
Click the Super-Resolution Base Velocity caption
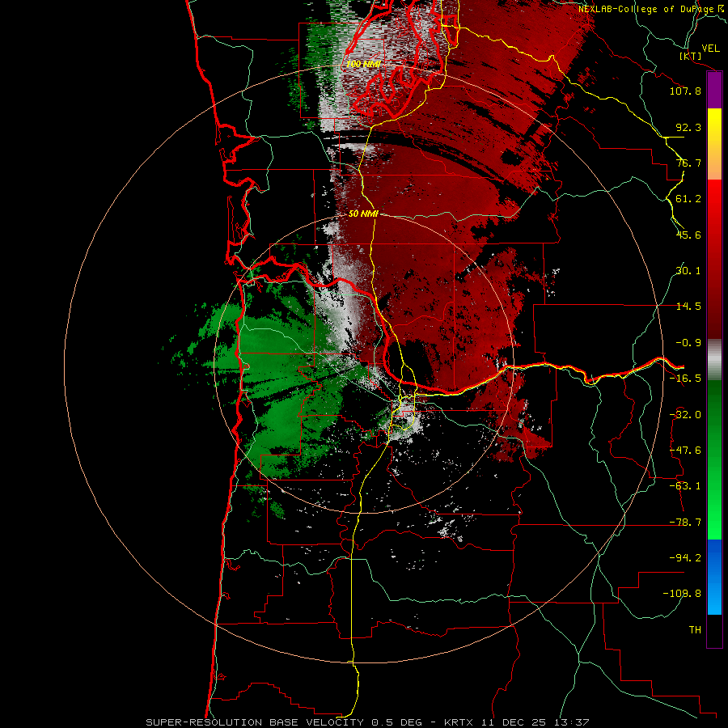click(x=367, y=722)
